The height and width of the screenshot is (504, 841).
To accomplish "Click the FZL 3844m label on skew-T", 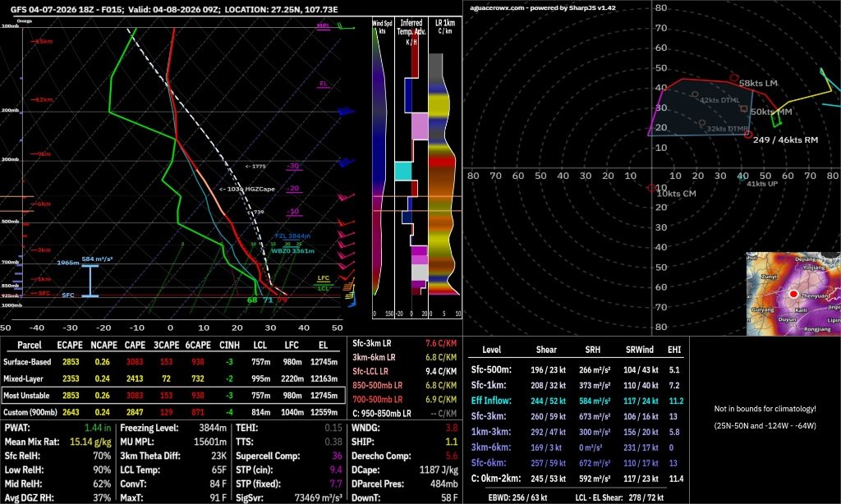I will click(x=293, y=236).
